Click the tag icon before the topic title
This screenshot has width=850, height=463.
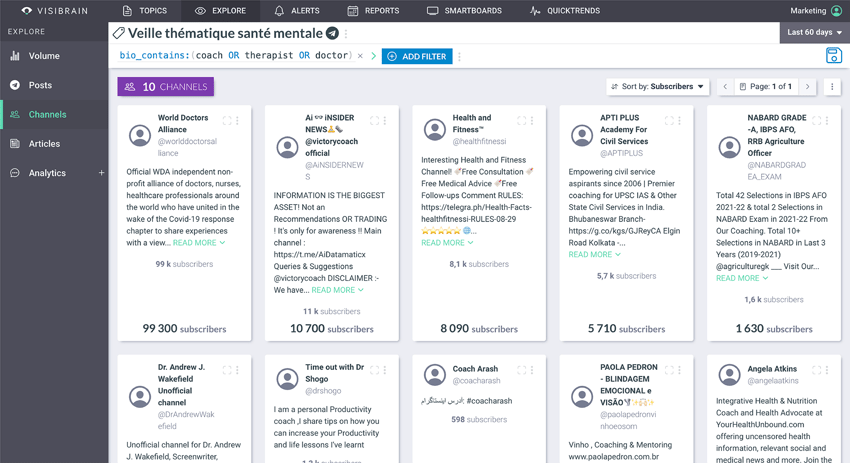[119, 33]
